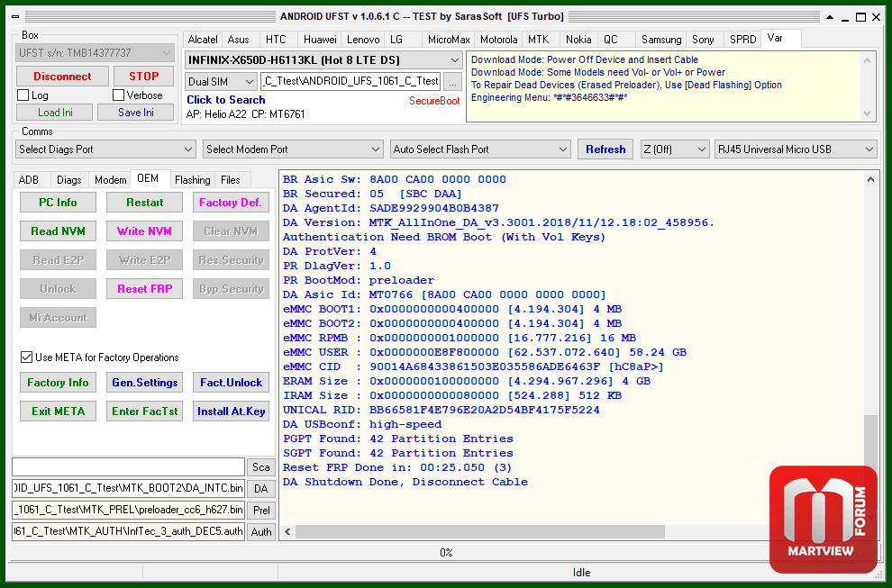Image resolution: width=892 pixels, height=588 pixels.
Task: Click the Read NVM button
Action: (58, 231)
